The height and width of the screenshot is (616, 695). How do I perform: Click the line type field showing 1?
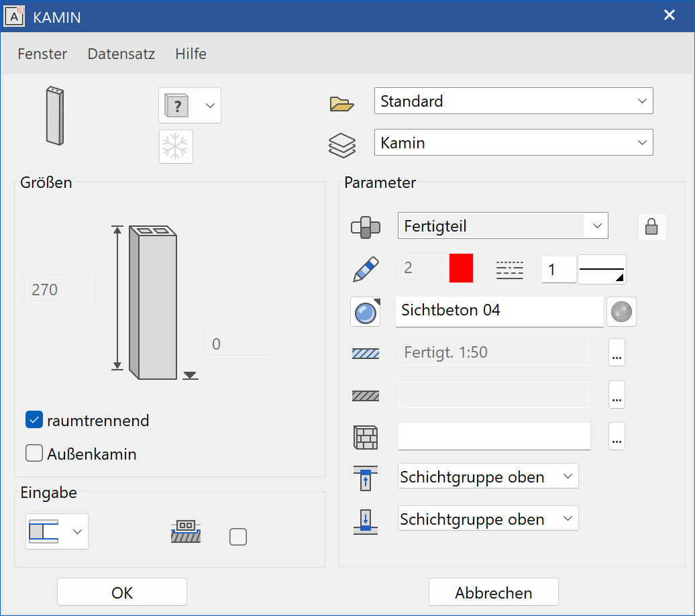click(559, 269)
